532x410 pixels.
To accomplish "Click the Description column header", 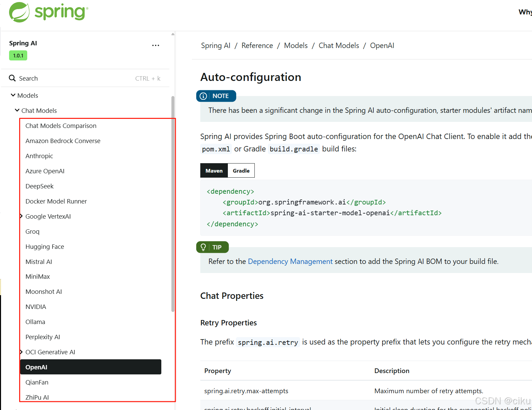I will pyautogui.click(x=392, y=371).
